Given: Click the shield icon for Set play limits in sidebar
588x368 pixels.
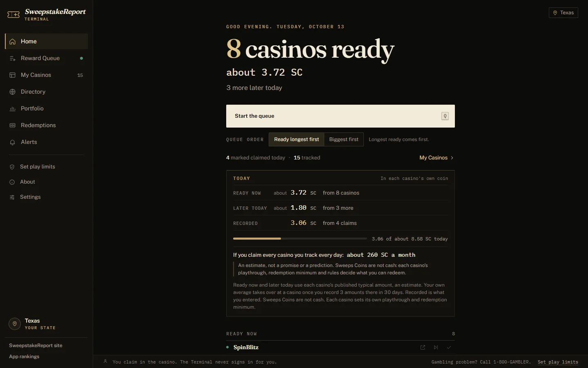Looking at the screenshot, I should pos(12,167).
